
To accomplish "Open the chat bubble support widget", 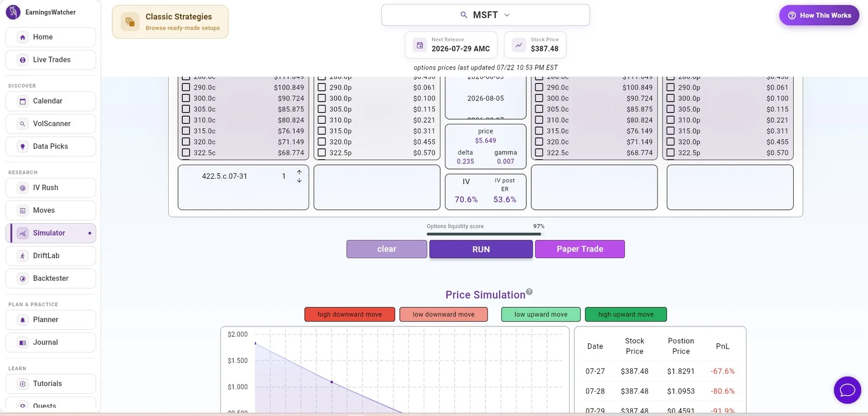I will [847, 390].
